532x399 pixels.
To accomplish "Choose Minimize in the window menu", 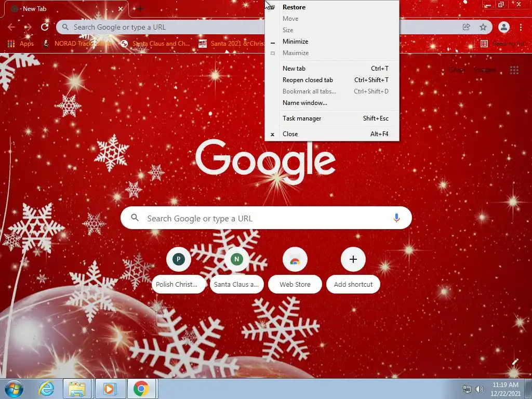I will (x=332, y=42).
